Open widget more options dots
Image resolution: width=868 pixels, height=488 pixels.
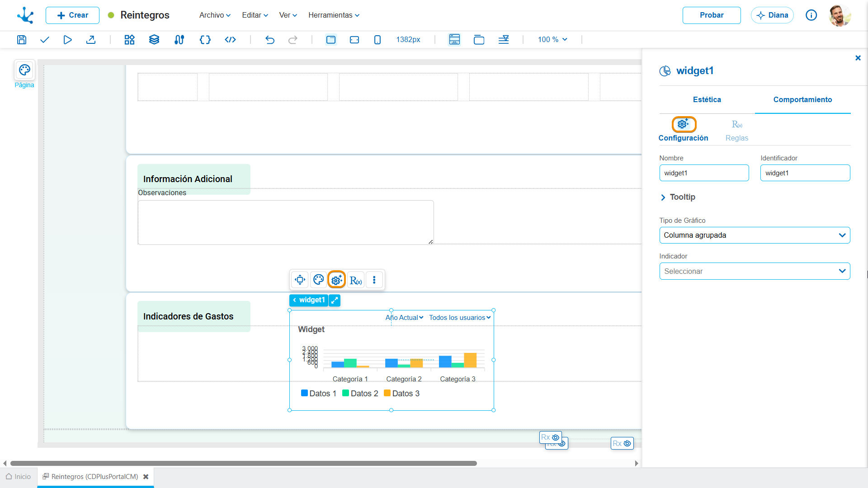pyautogui.click(x=374, y=280)
